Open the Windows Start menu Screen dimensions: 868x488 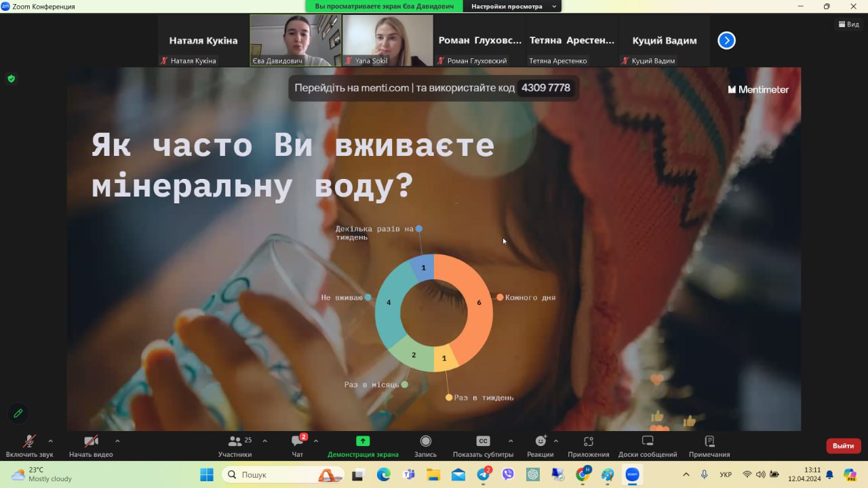point(207,474)
